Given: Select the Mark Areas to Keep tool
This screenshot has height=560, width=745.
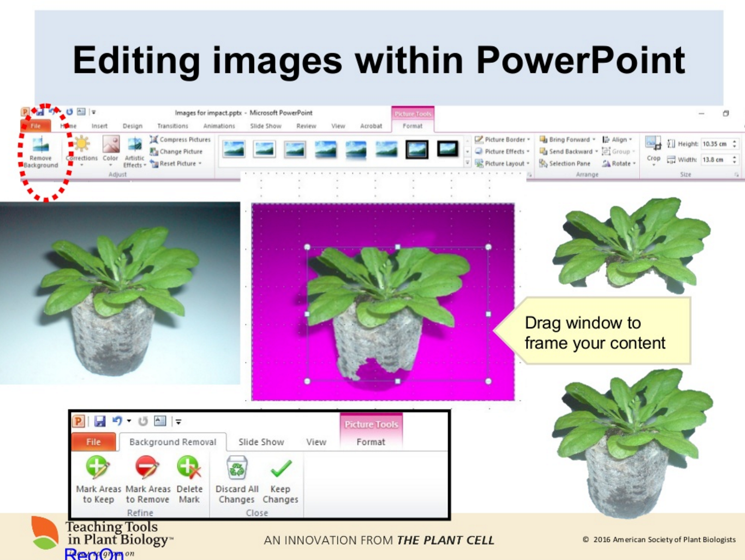Looking at the screenshot, I should (x=98, y=467).
